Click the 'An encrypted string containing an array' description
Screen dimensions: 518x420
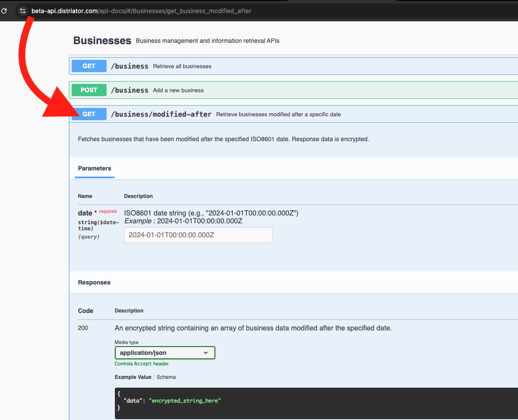pyautogui.click(x=253, y=328)
